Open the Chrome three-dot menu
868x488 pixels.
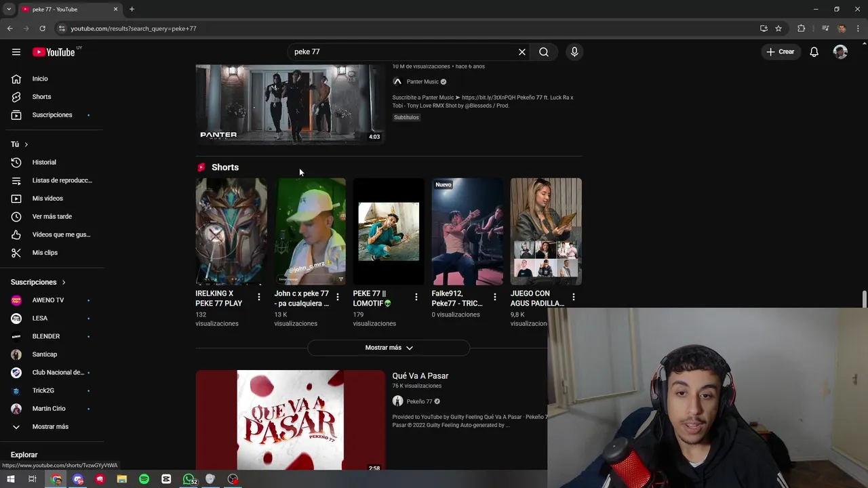859,28
